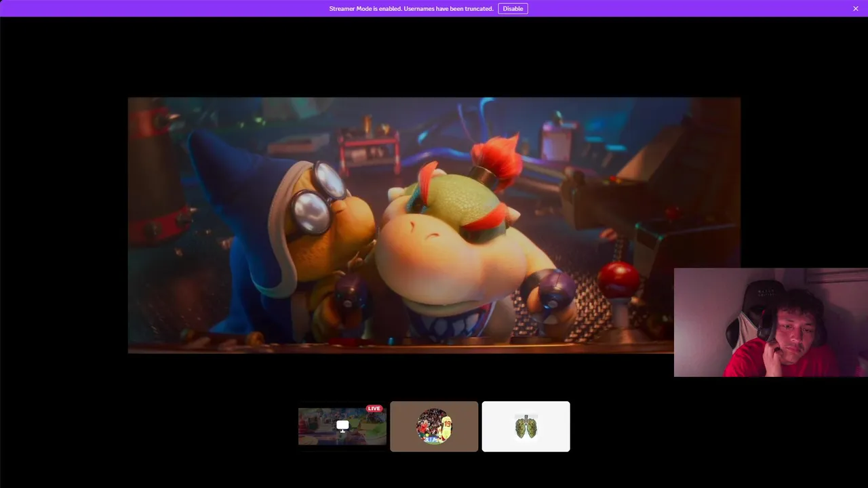
Task: Dismiss the Streamer Mode notification banner
Action: [x=856, y=9]
